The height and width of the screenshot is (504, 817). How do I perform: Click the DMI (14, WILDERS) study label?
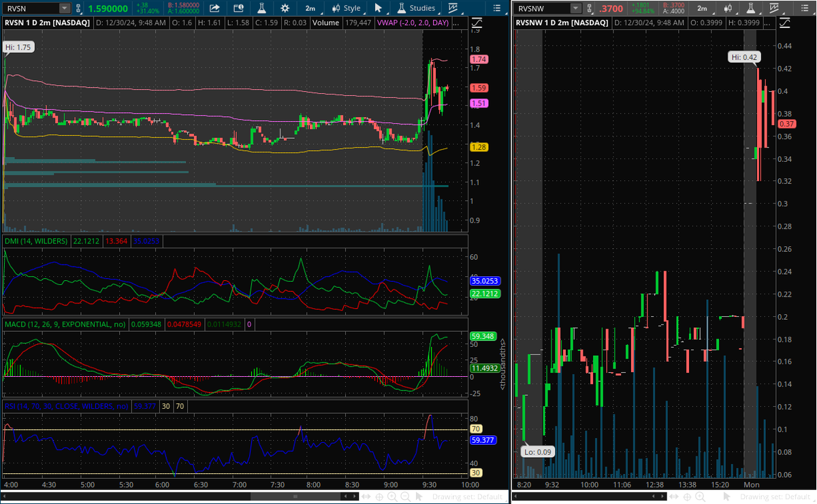click(x=36, y=241)
